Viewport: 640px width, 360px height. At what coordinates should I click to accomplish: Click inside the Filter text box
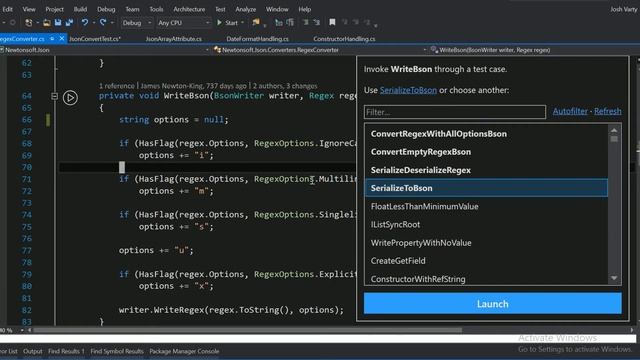pyautogui.click(x=455, y=112)
